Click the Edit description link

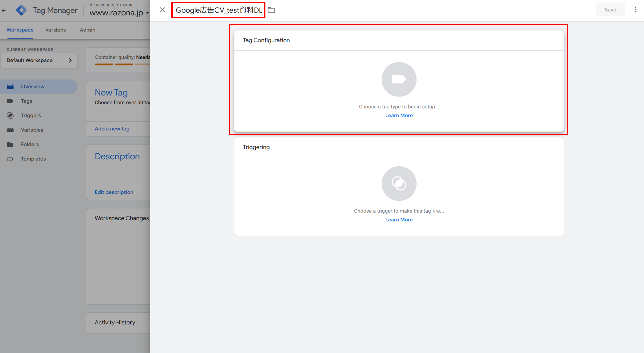coord(114,192)
